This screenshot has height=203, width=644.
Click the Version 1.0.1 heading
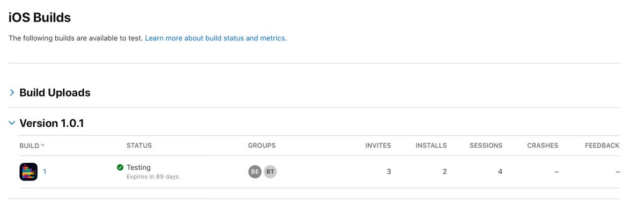tap(52, 123)
